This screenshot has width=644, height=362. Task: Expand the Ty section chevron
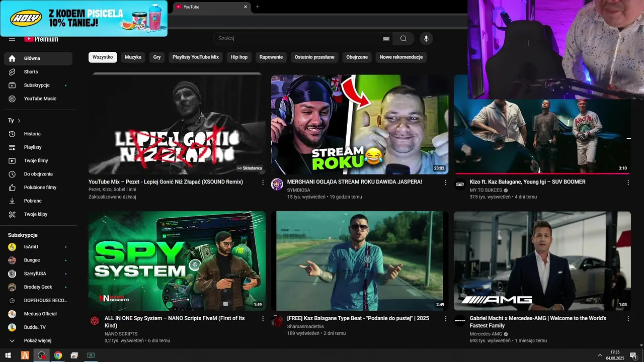click(19, 121)
